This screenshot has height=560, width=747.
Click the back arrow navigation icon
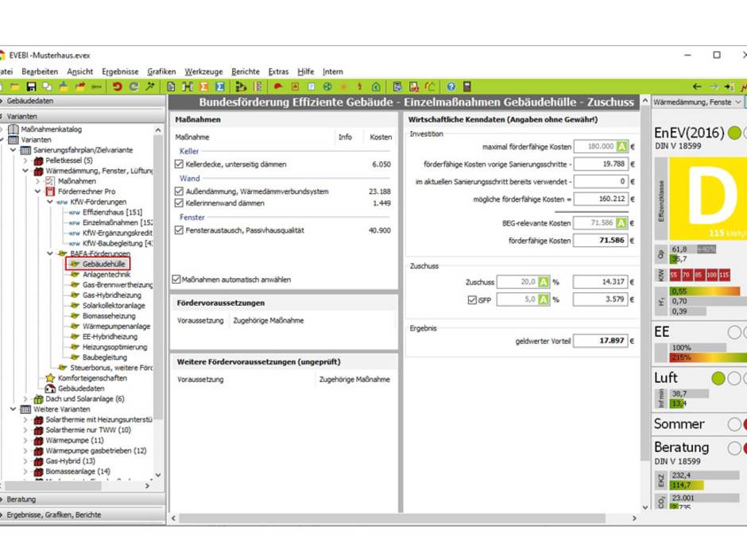(x=697, y=87)
